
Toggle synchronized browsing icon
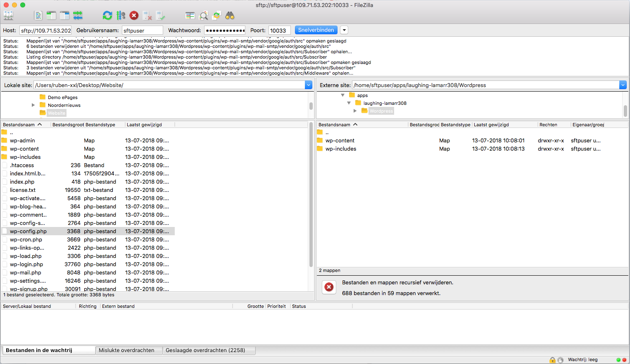click(216, 16)
